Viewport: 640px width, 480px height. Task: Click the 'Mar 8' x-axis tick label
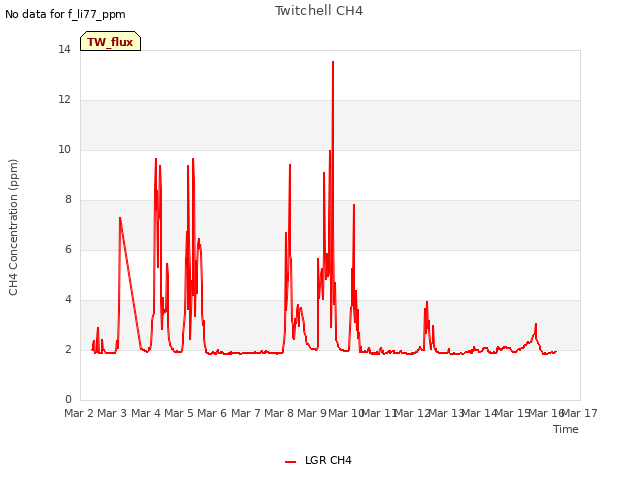click(279, 413)
